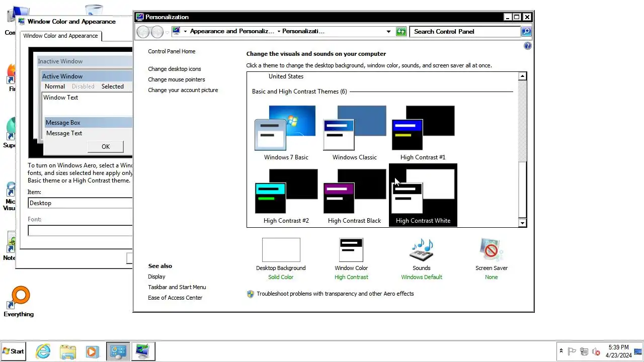Click the Disabled menu item in preview
This screenshot has width=644, height=362.
click(83, 86)
